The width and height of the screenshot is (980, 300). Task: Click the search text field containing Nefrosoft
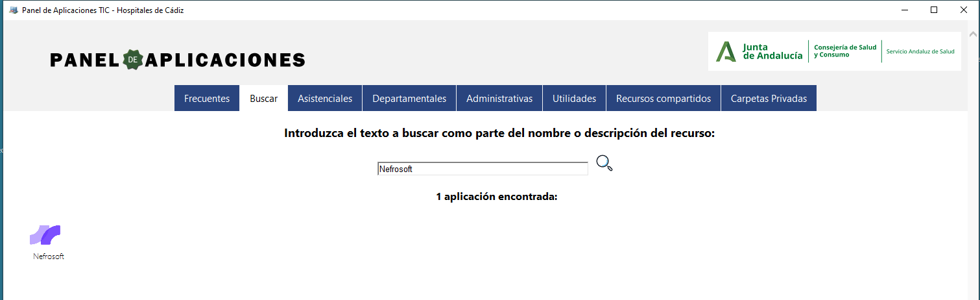(x=483, y=169)
